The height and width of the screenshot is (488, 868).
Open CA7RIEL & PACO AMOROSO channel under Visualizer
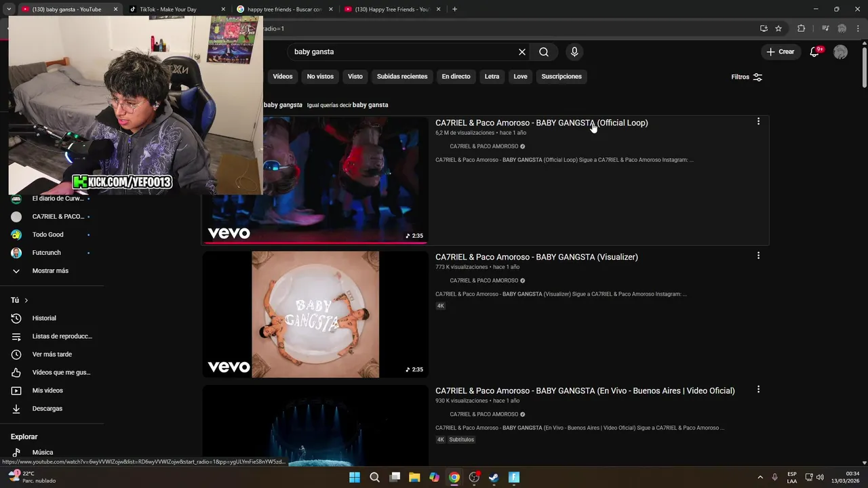pyautogui.click(x=484, y=281)
